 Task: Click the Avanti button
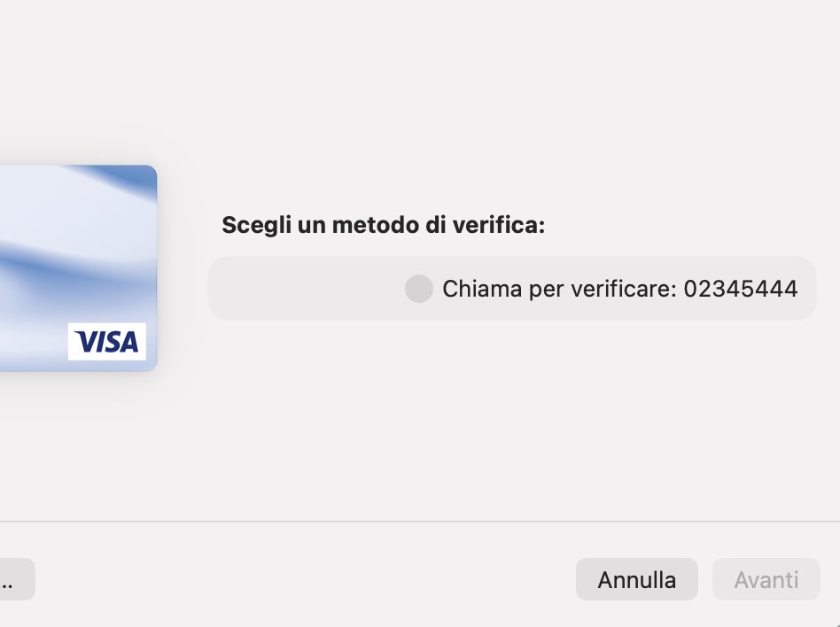click(x=766, y=580)
